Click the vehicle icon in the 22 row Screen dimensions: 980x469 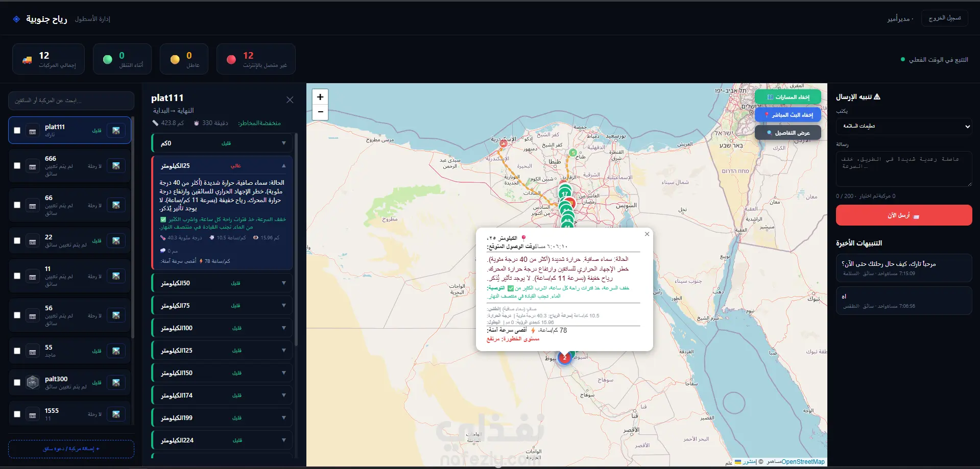33,241
